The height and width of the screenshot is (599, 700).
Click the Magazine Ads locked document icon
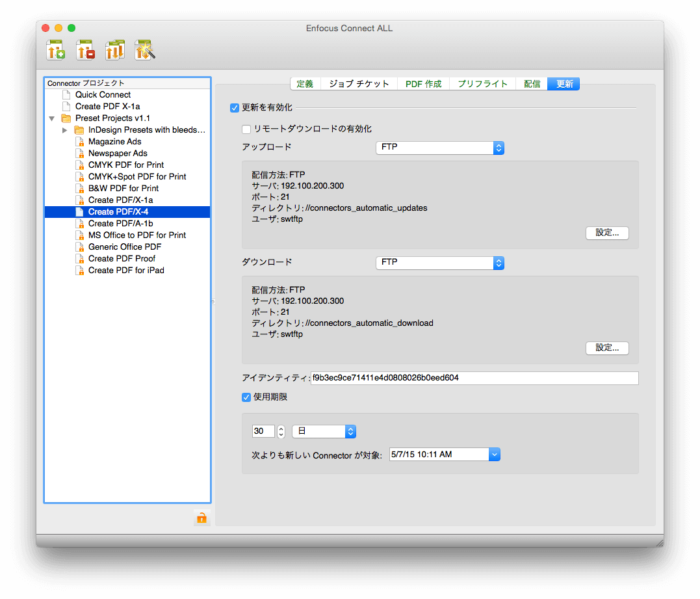80,142
